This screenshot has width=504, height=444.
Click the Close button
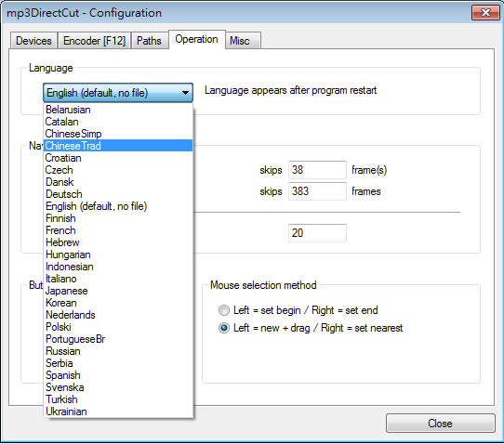point(441,424)
